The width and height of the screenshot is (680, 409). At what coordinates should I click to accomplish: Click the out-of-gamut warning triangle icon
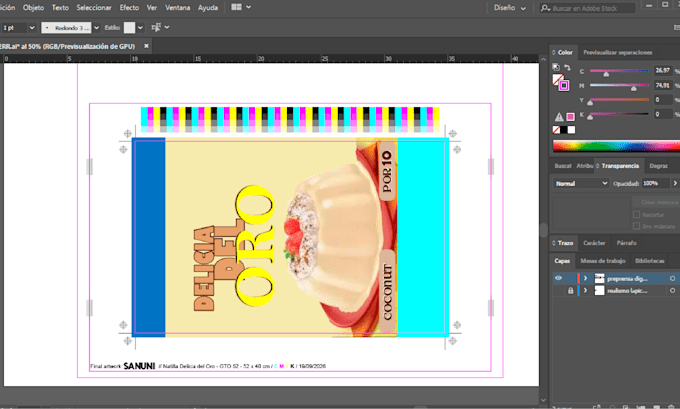click(559, 117)
